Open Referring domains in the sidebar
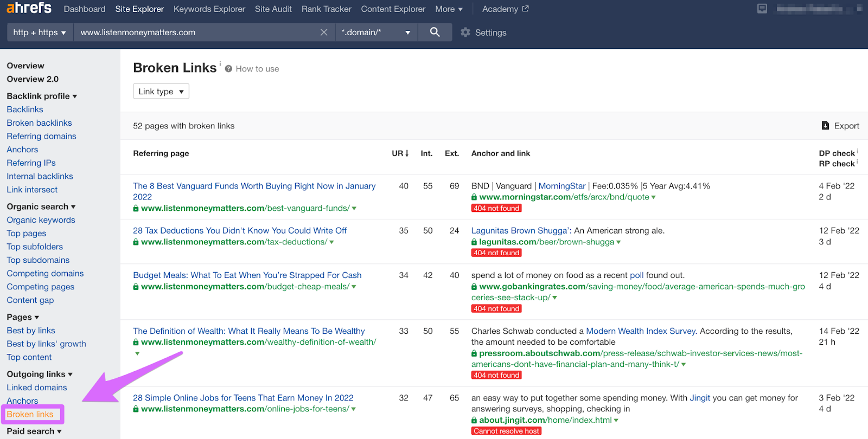This screenshot has width=868, height=439. [41, 137]
